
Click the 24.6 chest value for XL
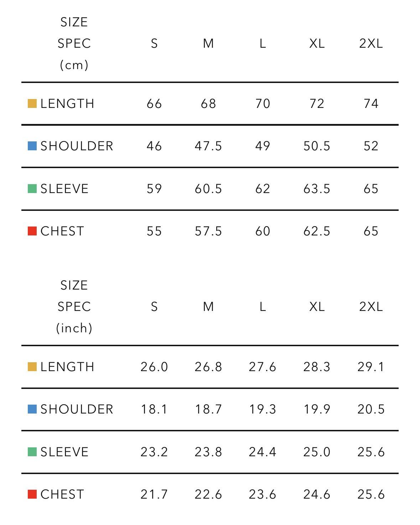pos(317,494)
